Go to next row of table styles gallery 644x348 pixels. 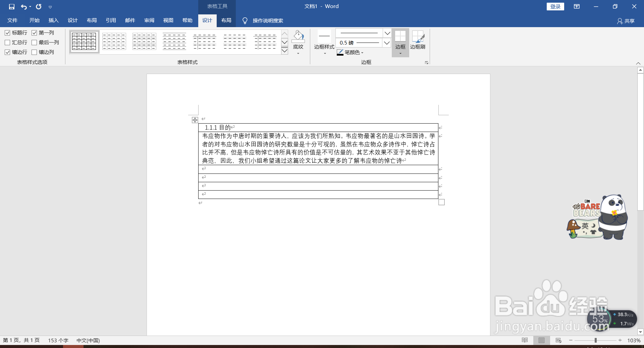pos(284,42)
